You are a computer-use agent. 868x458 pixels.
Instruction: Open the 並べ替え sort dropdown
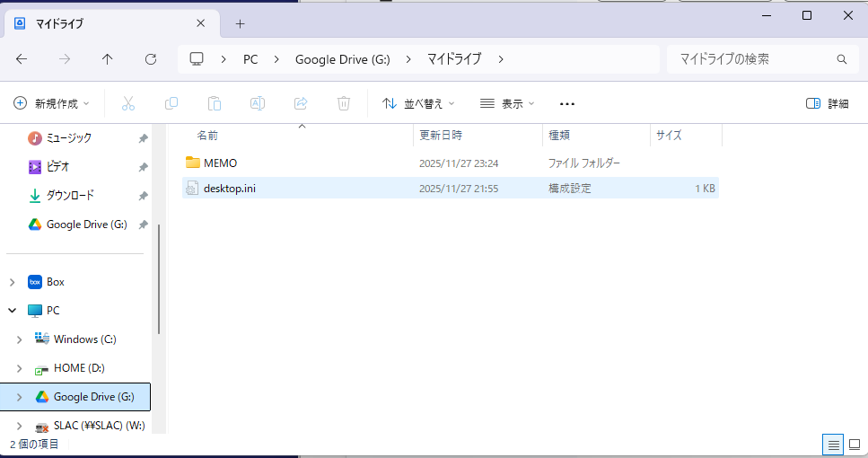[x=418, y=103]
